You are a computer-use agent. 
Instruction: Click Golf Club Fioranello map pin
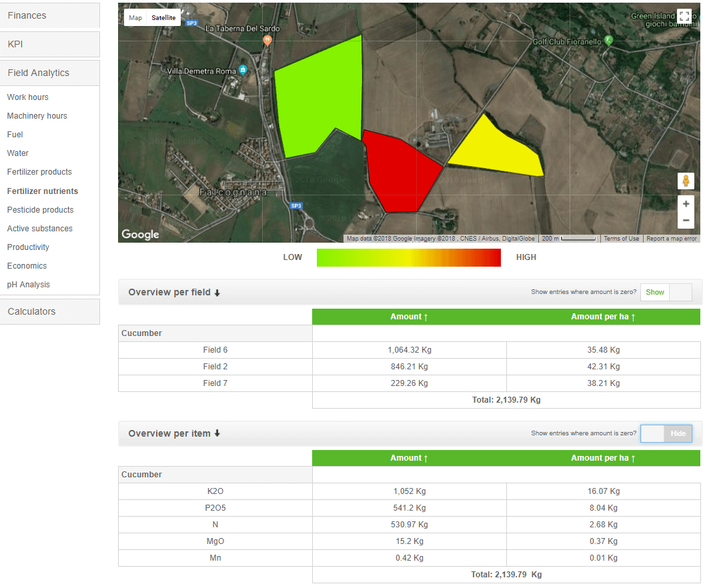[608, 41]
